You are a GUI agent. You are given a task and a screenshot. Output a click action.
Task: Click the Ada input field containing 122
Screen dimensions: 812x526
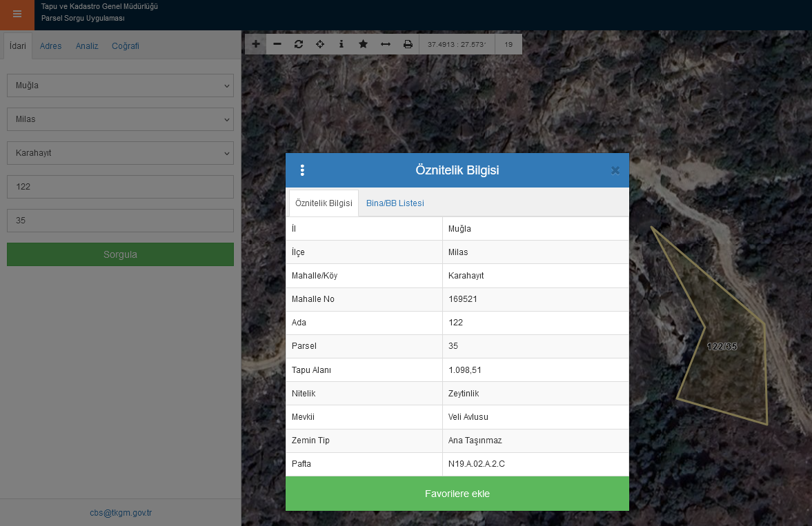click(120, 187)
